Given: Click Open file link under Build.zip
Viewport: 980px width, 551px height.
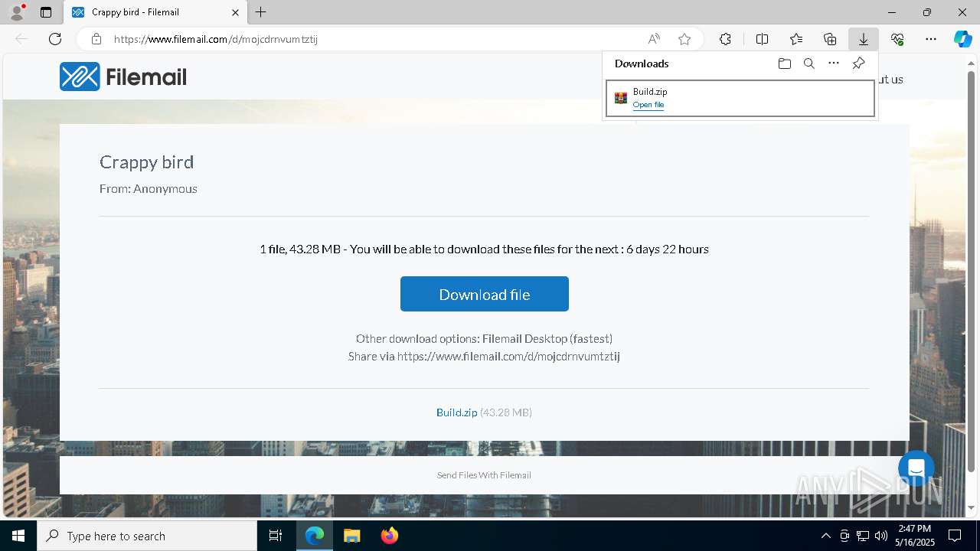Looking at the screenshot, I should point(648,105).
